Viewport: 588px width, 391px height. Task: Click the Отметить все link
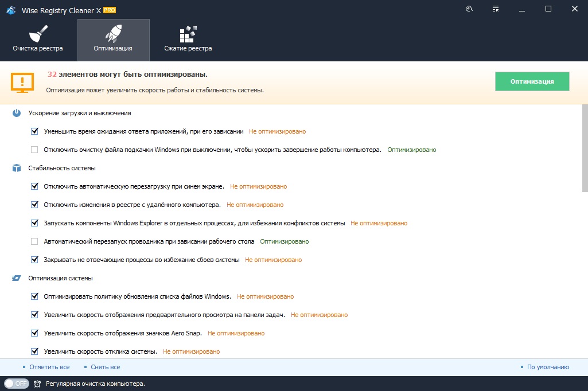point(49,367)
